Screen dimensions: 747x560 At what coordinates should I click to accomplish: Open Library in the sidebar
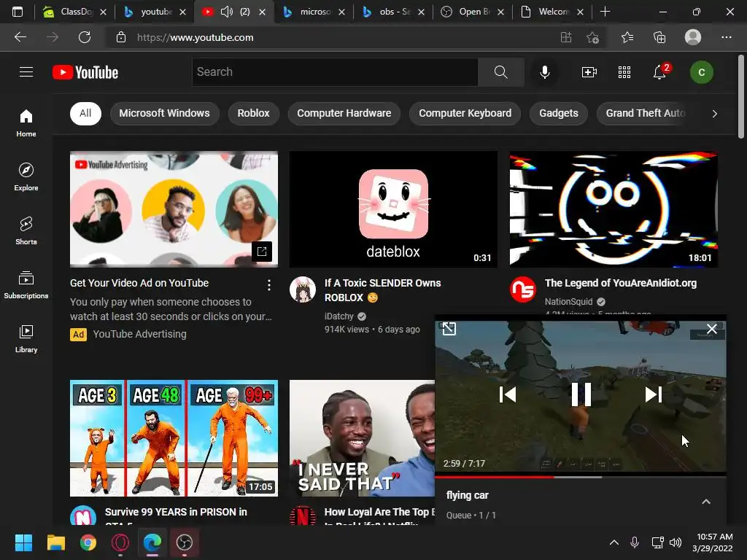click(26, 338)
